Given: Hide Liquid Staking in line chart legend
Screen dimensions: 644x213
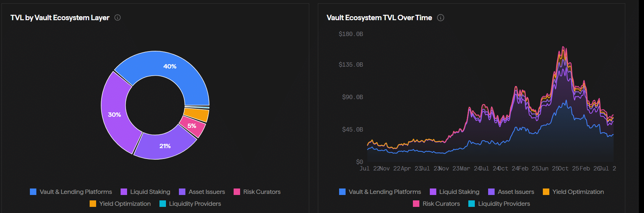Looking at the screenshot, I should point(455,192).
